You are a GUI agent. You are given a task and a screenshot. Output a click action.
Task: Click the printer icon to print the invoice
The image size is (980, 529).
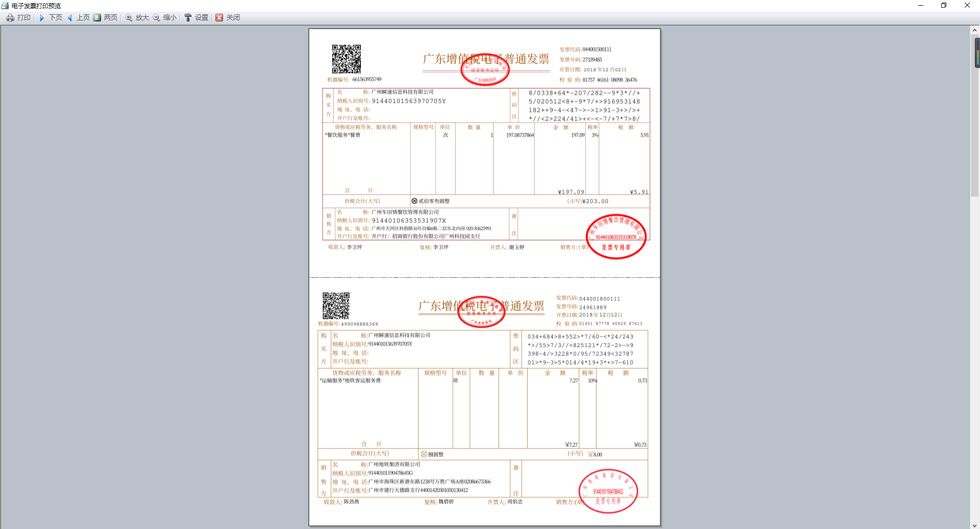[x=10, y=17]
